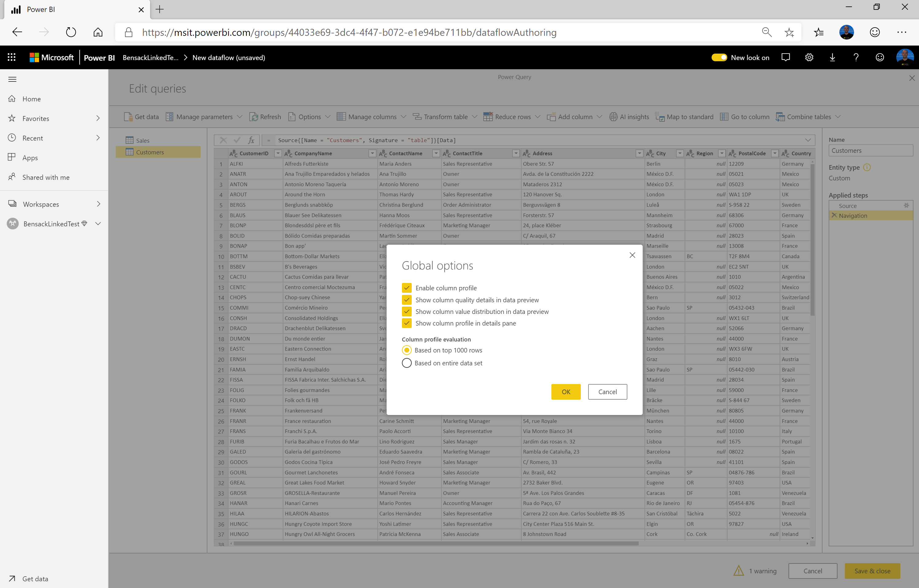Confirm Global options with OK
919x588 pixels.
[x=566, y=392]
